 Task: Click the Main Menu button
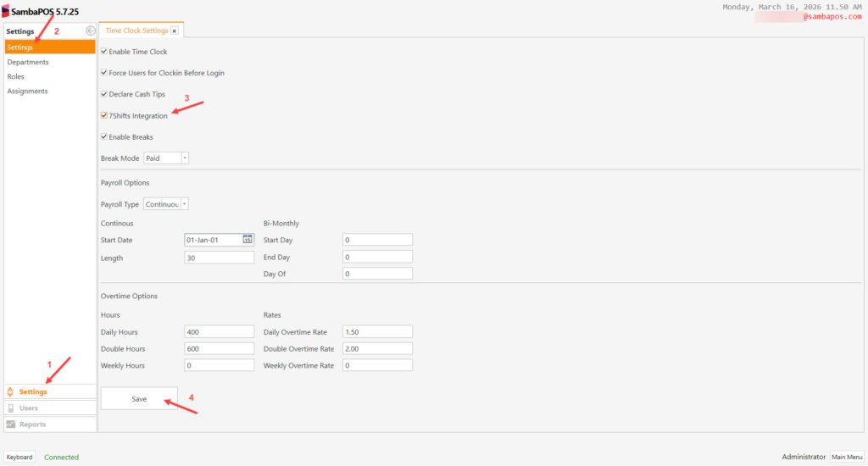point(847,457)
